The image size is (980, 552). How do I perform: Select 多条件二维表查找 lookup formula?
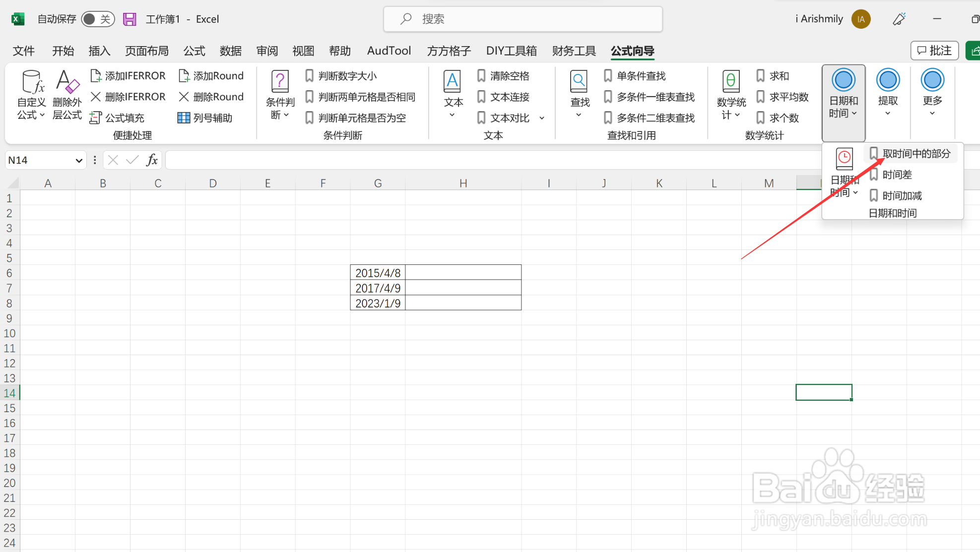point(649,118)
